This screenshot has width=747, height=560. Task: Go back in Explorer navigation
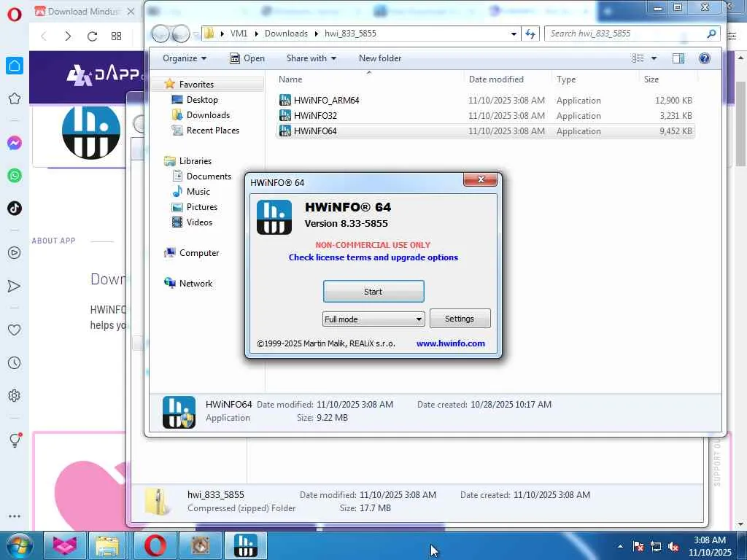[x=160, y=34]
